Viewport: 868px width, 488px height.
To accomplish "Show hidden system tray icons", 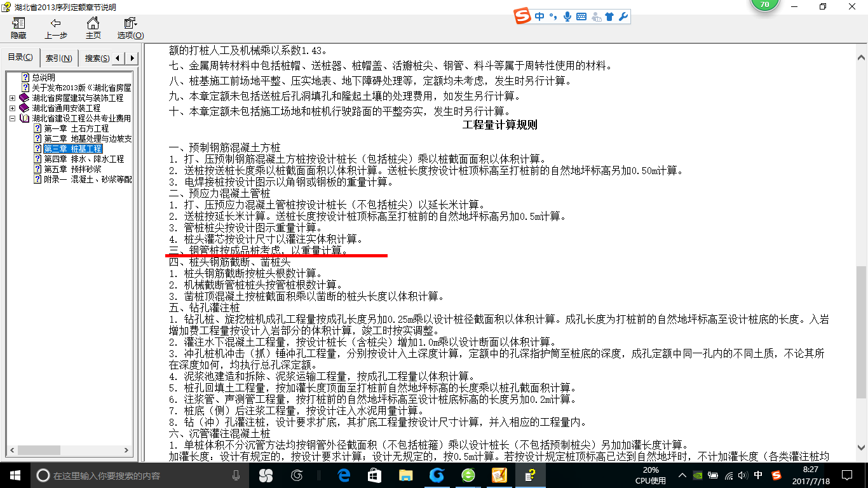I will point(682,475).
